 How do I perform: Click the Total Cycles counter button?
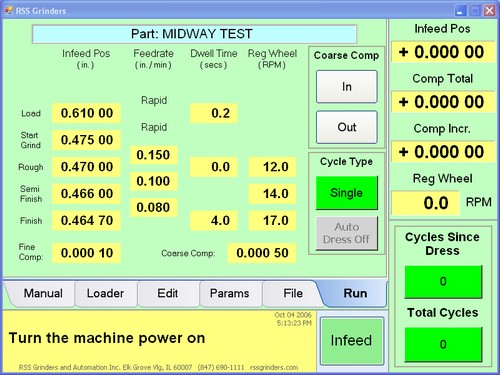443,344
